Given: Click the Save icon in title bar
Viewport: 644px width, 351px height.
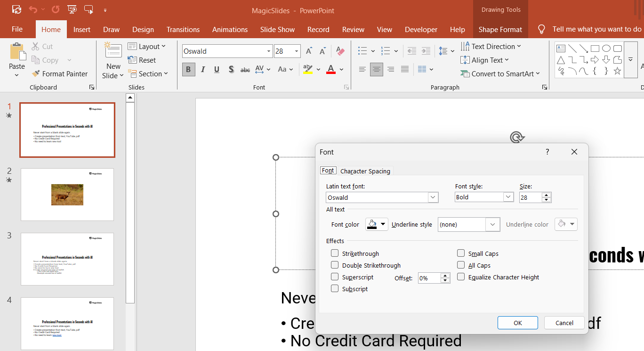Looking at the screenshot, I should point(16,9).
